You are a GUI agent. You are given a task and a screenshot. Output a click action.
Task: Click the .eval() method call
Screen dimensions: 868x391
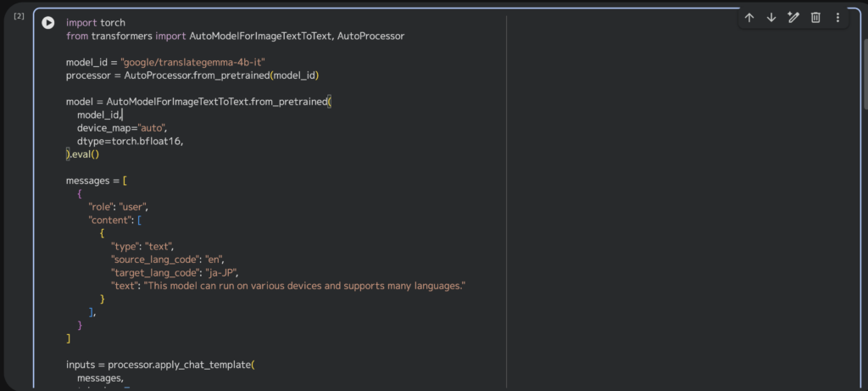(x=85, y=154)
